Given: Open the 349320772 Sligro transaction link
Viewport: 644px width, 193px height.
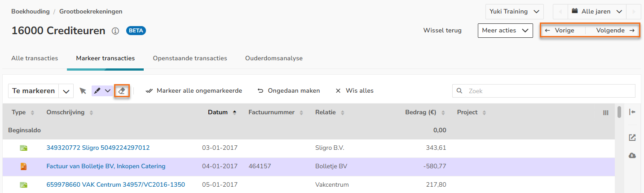Looking at the screenshot, I should [x=98, y=148].
